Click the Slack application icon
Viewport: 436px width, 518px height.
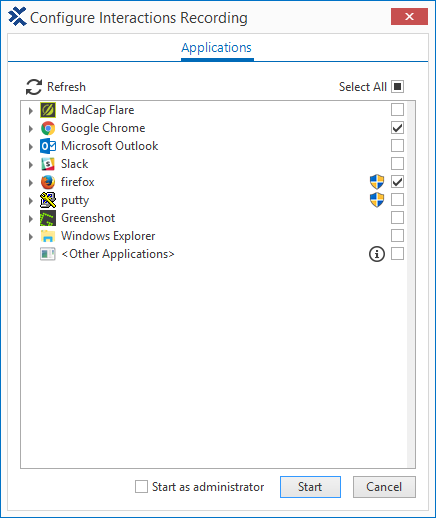tap(48, 164)
